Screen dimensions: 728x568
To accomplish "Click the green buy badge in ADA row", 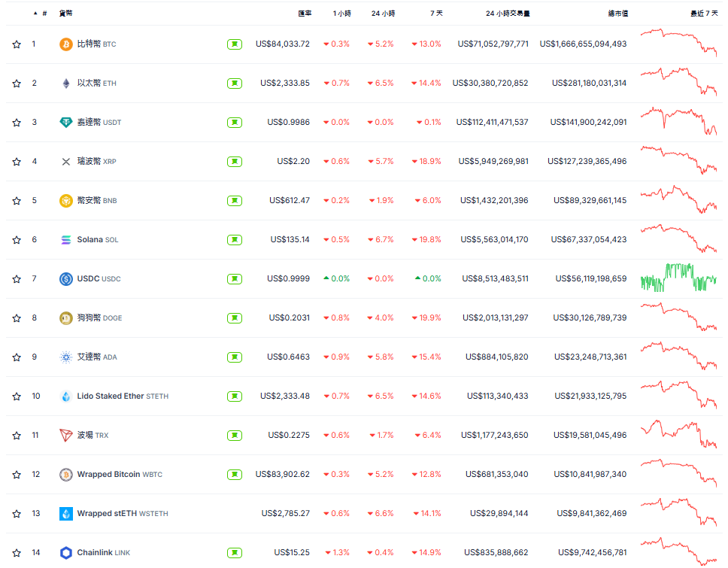I will click(x=235, y=357).
